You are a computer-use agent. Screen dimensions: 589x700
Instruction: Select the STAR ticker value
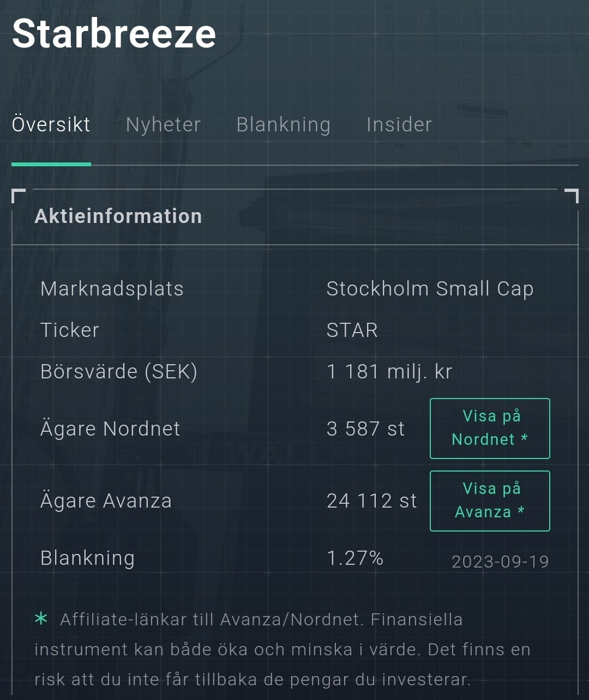352,330
